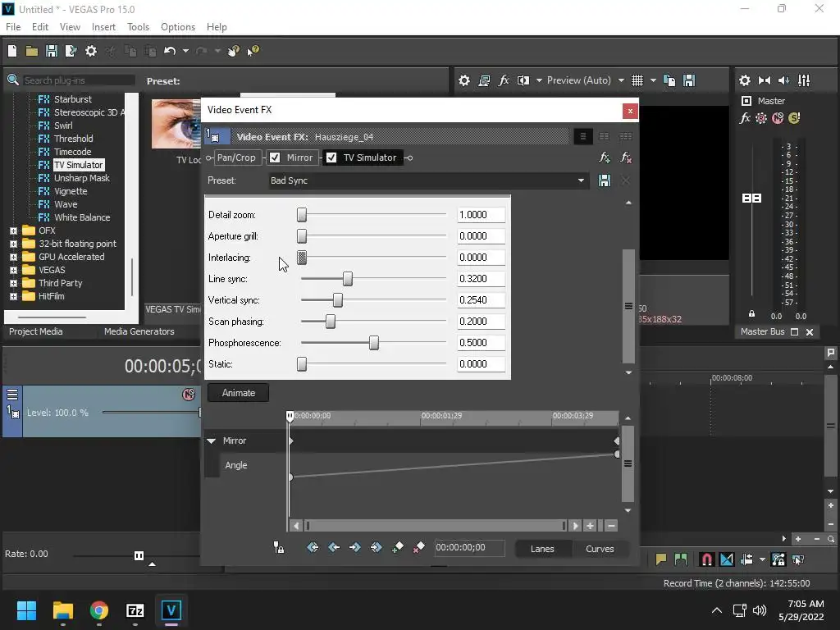Open the Insert menu
The image size is (840, 630).
[103, 27]
